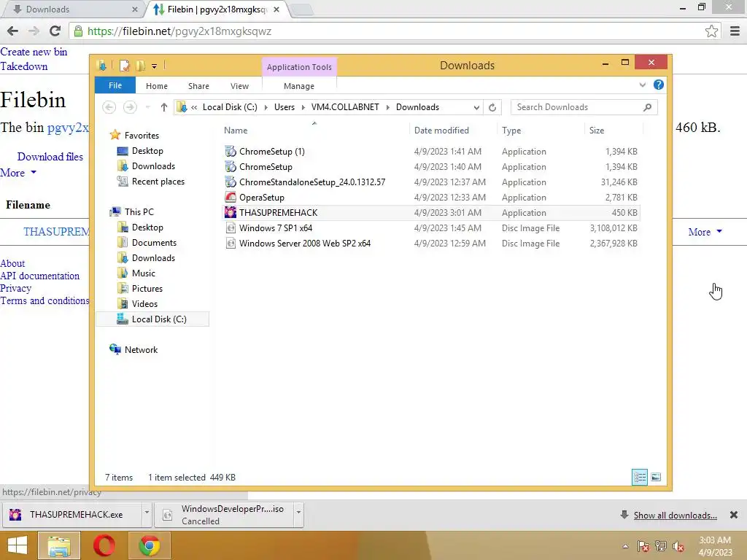The height and width of the screenshot is (560, 747).
Task: Click Chrome's back arrow button
Action: [12, 31]
